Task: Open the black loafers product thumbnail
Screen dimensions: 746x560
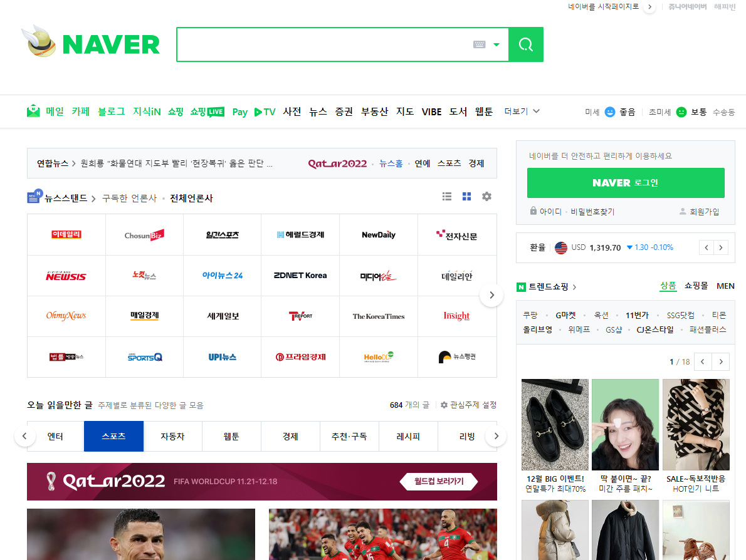Action: [555, 425]
